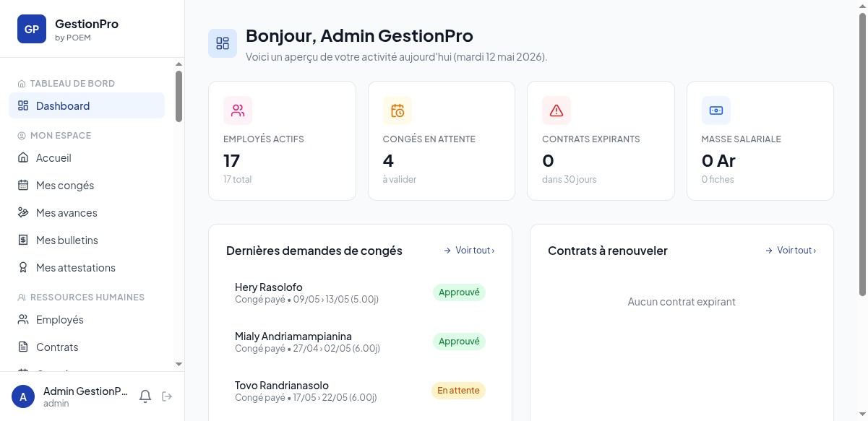Click the Masse salariale value 0 Ar
868x421 pixels.
click(x=718, y=160)
